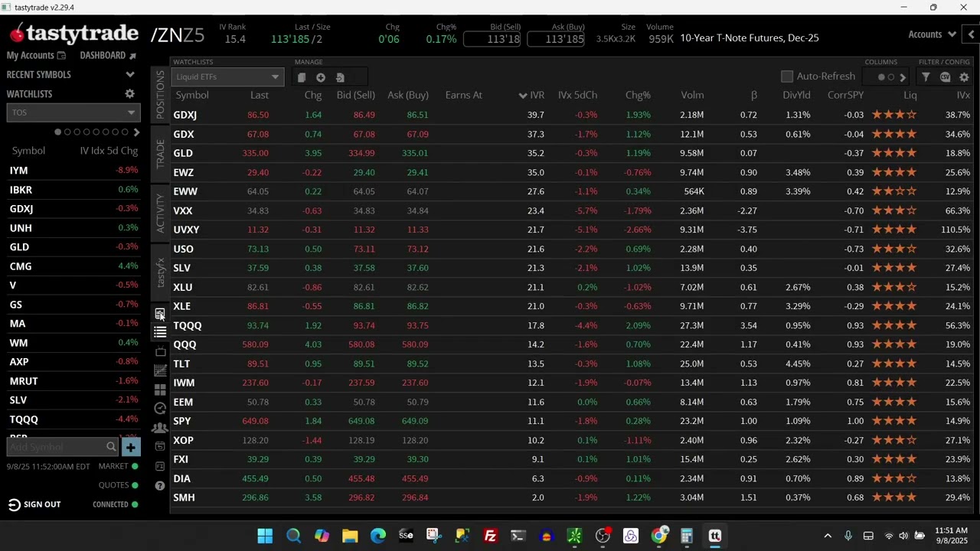Select the last sidebar column page dot
This screenshot has width=980, height=551.
125,132
